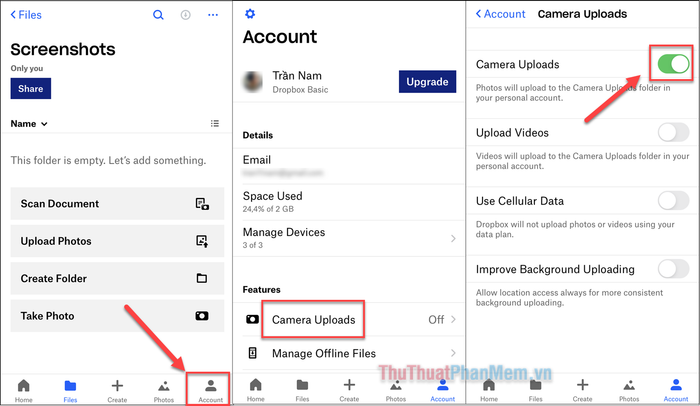Open the three-dots more menu
This screenshot has height=406, width=700.
click(x=213, y=15)
